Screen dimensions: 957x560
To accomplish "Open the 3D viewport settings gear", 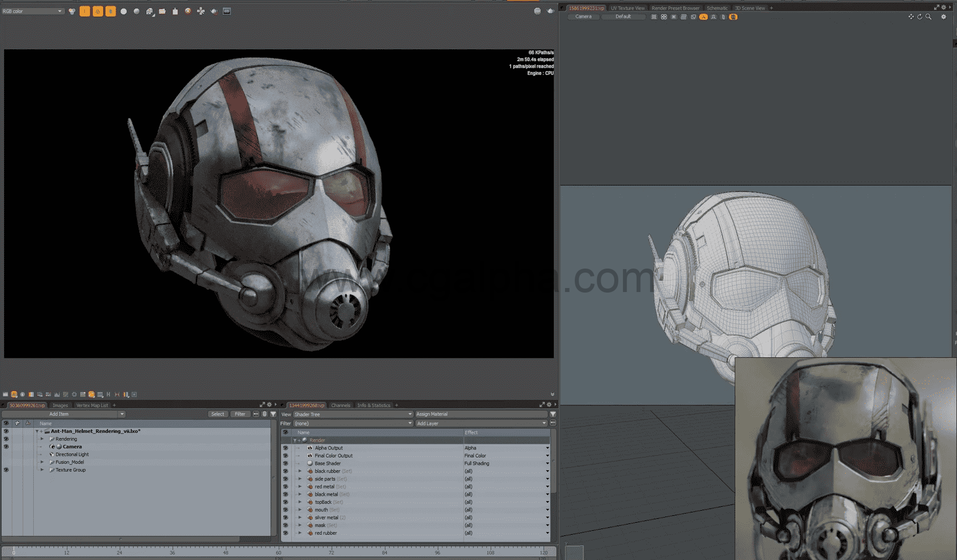I will 944,17.
